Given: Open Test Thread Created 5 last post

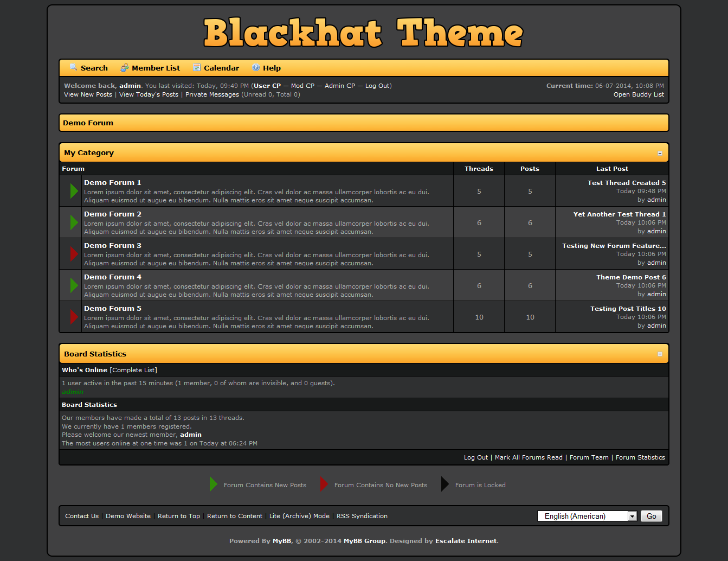Looking at the screenshot, I should click(x=627, y=183).
